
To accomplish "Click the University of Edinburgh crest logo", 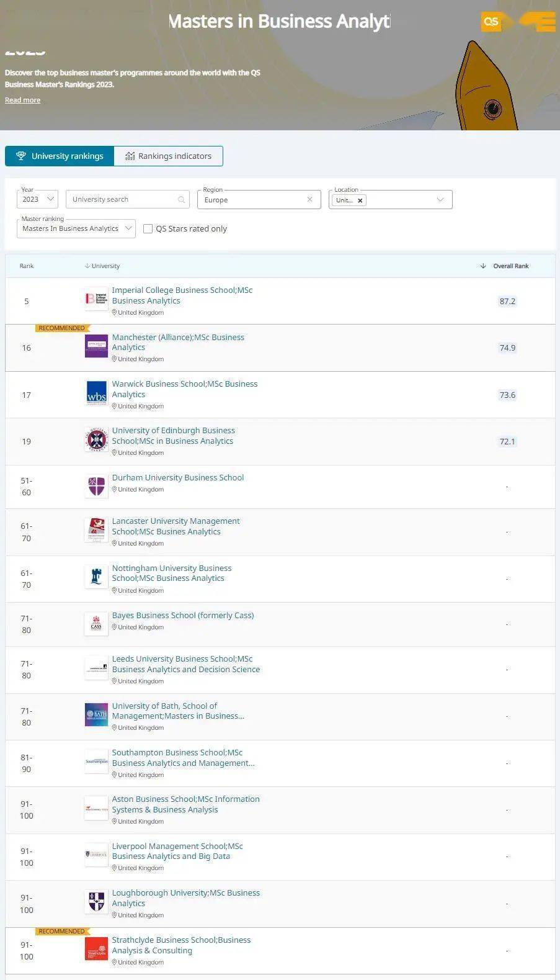I will coord(96,440).
